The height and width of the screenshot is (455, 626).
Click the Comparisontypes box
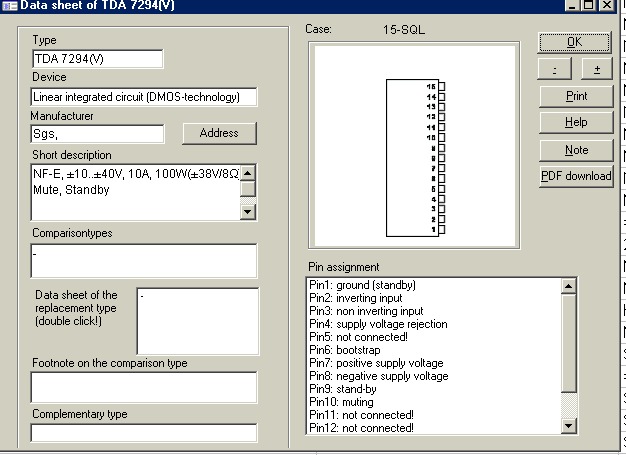point(144,261)
